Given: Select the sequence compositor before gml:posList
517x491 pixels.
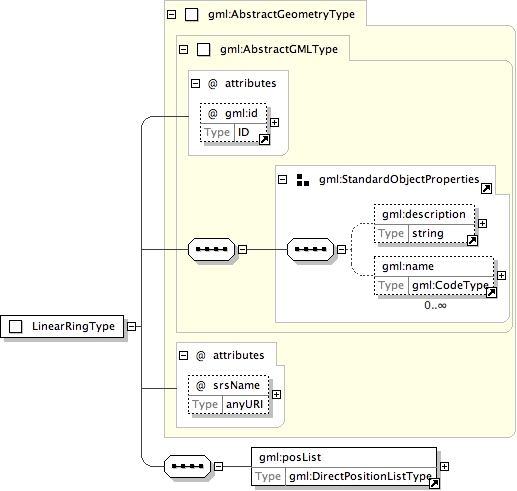Looking at the screenshot, I should pos(188,466).
